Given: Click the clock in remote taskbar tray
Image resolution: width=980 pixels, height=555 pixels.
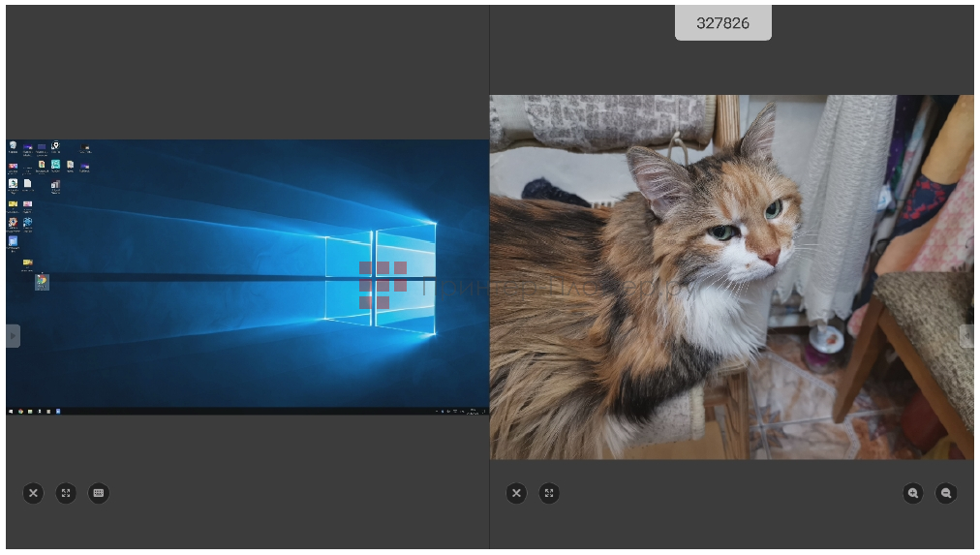Looking at the screenshot, I should (474, 412).
